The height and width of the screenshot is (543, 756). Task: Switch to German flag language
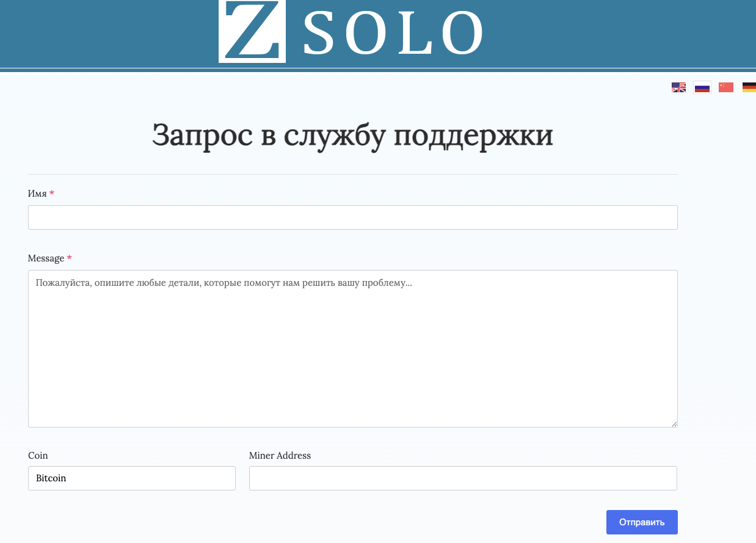coord(749,87)
